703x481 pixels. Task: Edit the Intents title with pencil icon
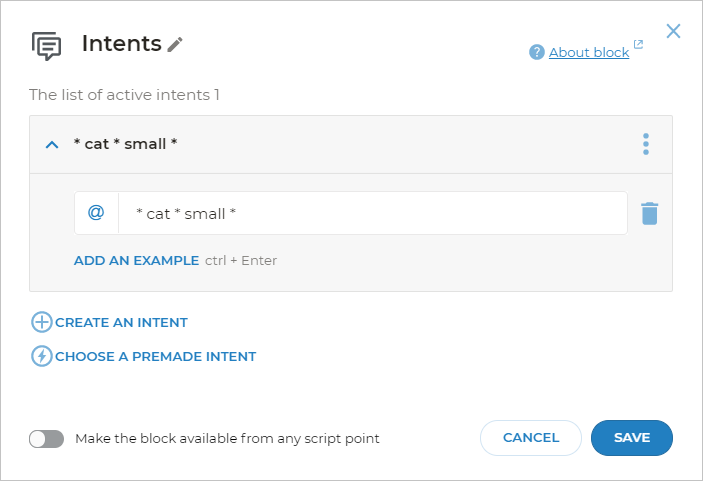click(175, 44)
